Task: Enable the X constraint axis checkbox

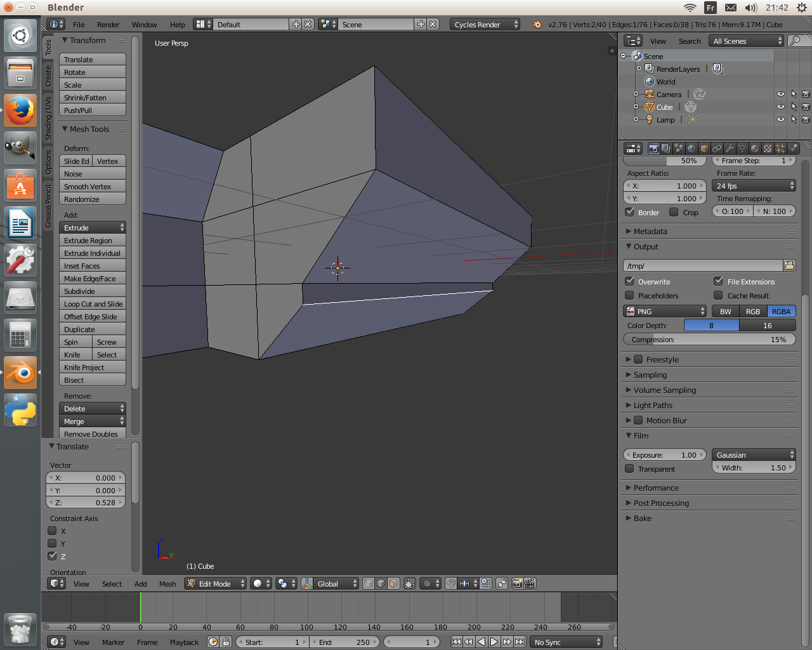Action: click(53, 531)
